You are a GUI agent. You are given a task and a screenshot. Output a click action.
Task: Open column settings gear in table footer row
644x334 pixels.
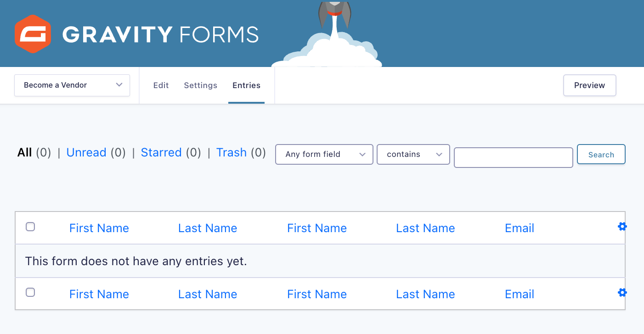click(x=622, y=292)
